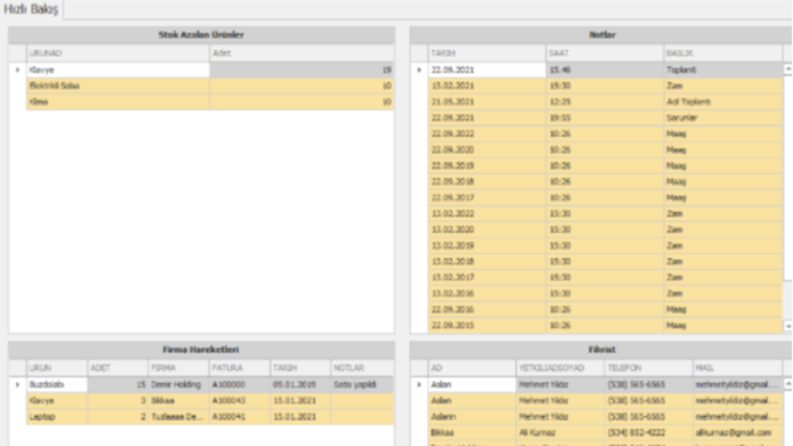Select the Elektrikli Soba stock row
Screen dimensions: 793x446
click(210, 86)
